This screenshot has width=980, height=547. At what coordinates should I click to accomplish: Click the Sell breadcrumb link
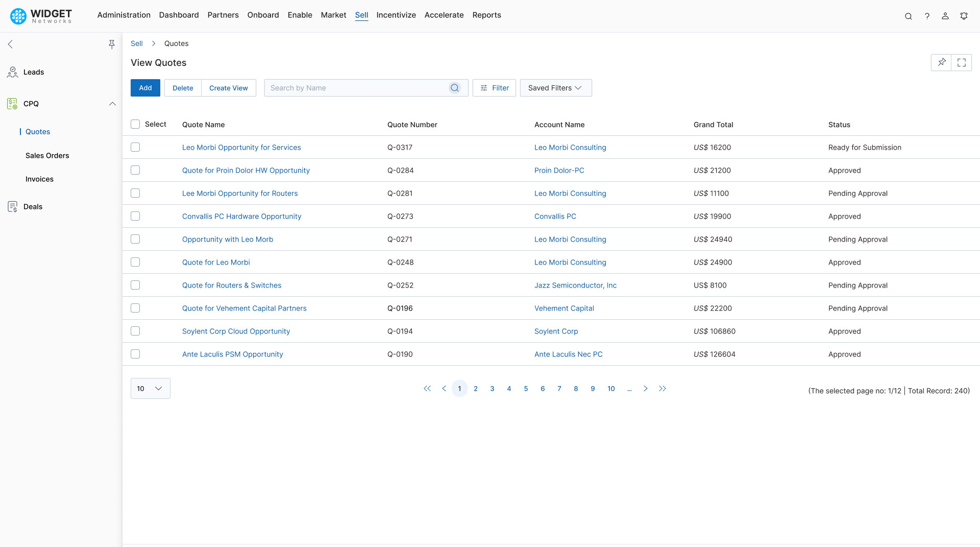137,43
